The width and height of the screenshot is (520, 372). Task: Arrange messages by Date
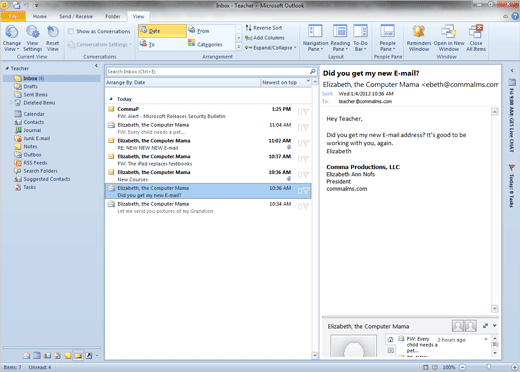pos(163,31)
